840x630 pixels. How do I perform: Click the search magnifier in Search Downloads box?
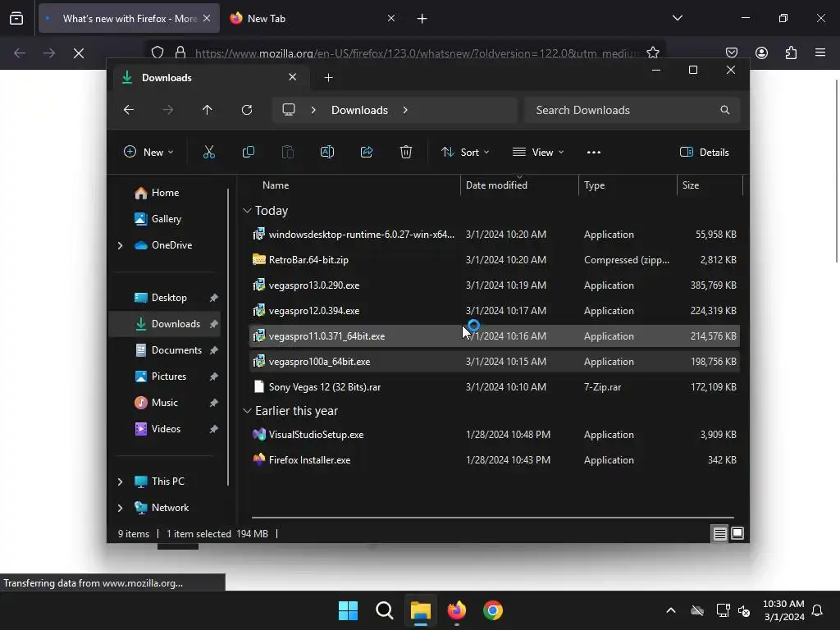click(x=725, y=110)
